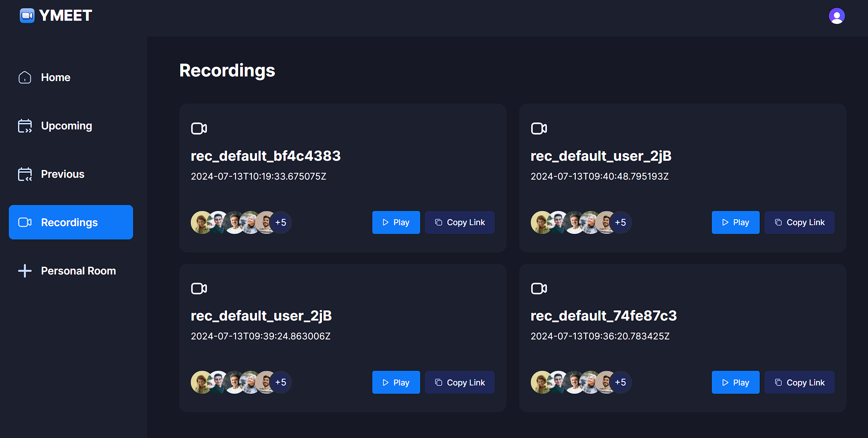This screenshot has width=868, height=438.
Task: Click first attendee avatar on rec_default_74fe87c3 card
Action: point(541,382)
